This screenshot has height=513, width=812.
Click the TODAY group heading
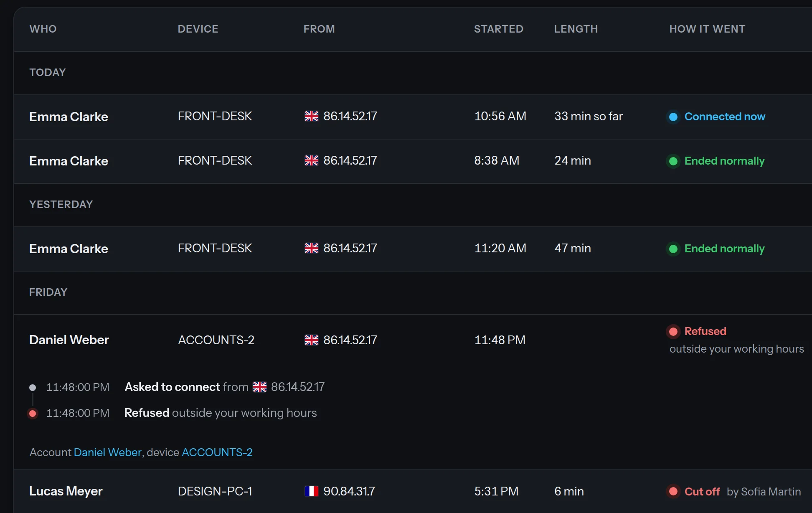coord(48,72)
